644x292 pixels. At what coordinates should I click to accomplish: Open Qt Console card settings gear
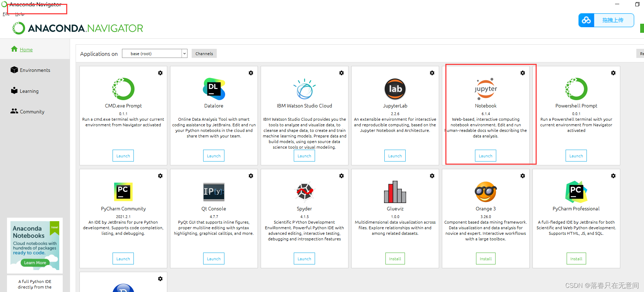[251, 176]
